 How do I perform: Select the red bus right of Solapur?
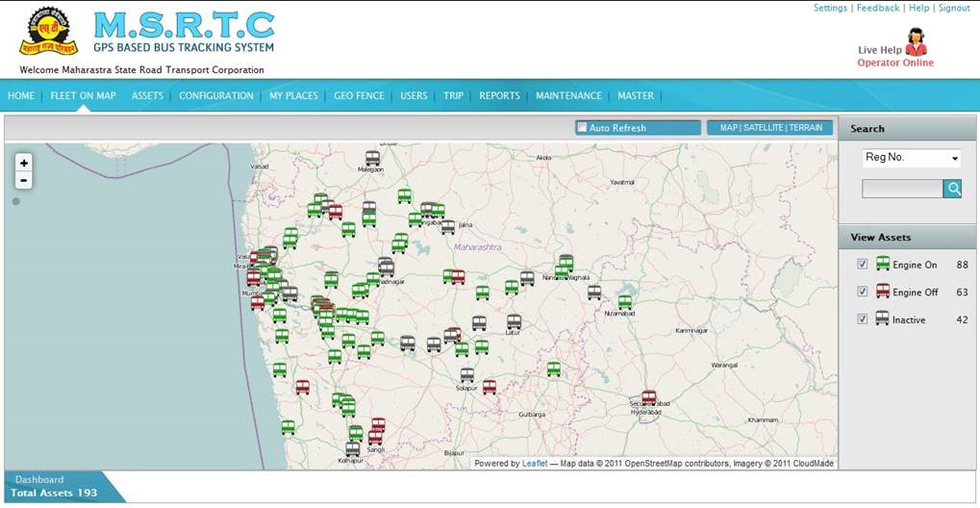point(490,387)
